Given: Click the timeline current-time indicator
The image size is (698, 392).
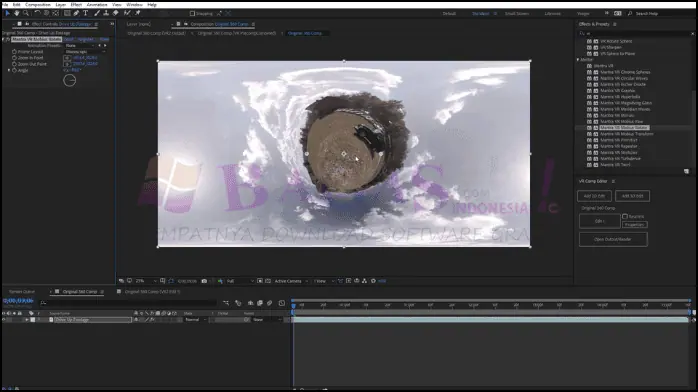Looking at the screenshot, I should [x=293, y=306].
